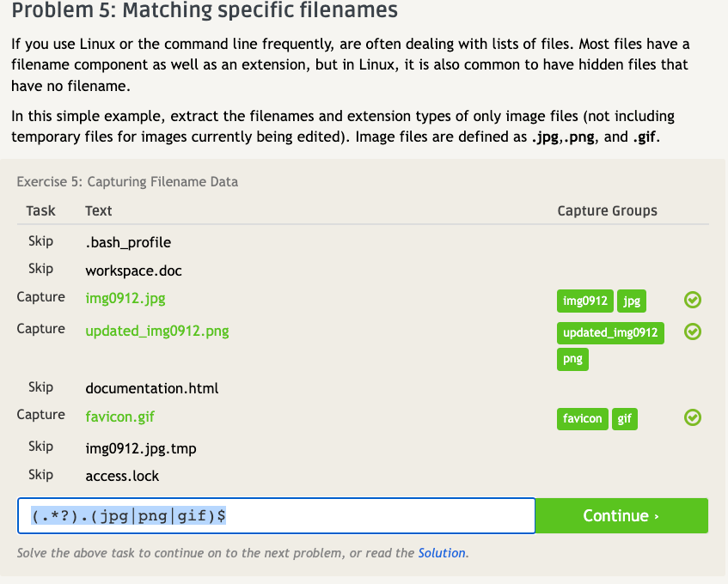Open the Solution link

[x=442, y=553]
